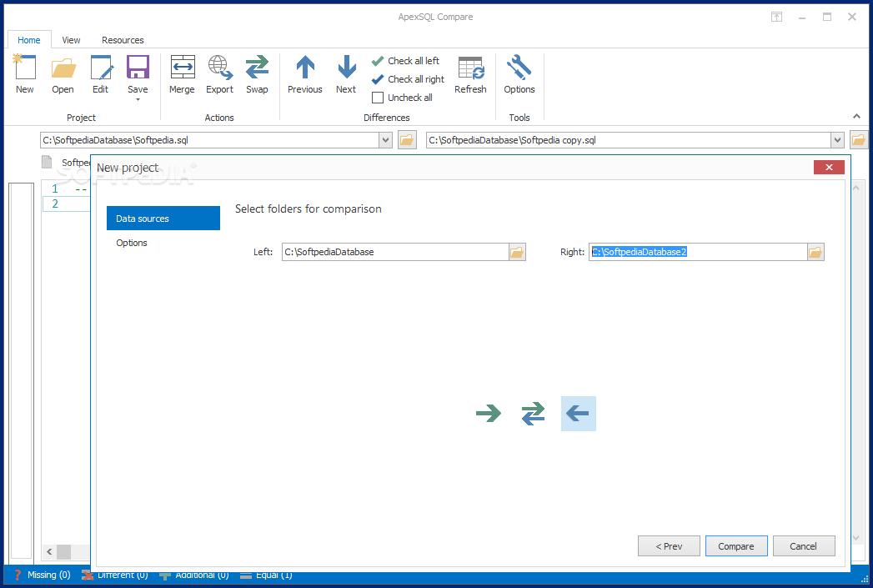Click the Missing status bar icon
The image size is (873, 588).
point(18,575)
